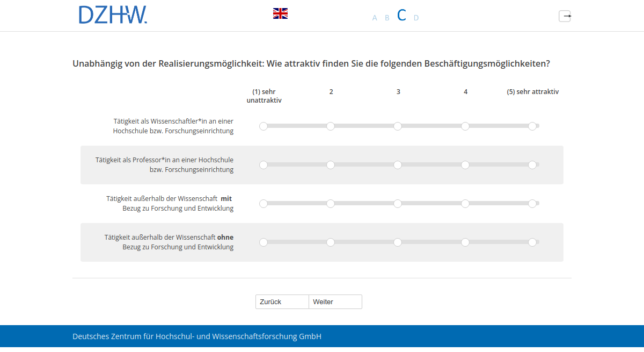This screenshot has width=644, height=352.
Task: Select rating 2 for ohne Bezug row
Action: [331, 242]
